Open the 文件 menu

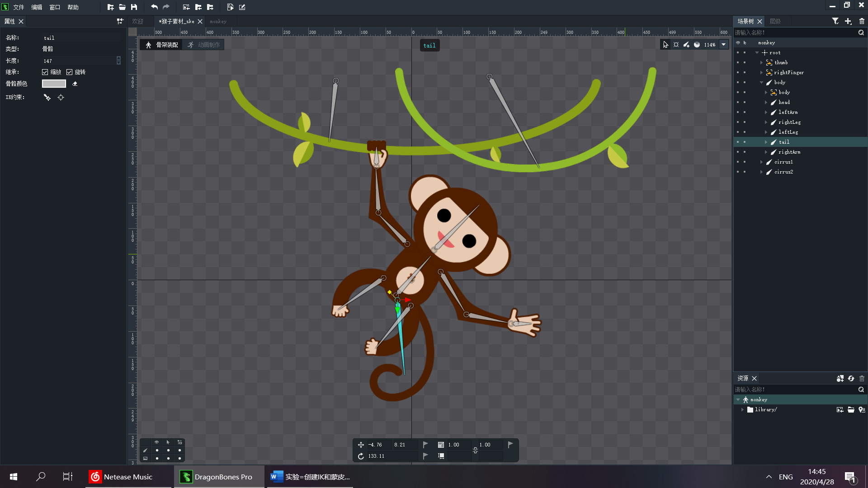point(19,7)
